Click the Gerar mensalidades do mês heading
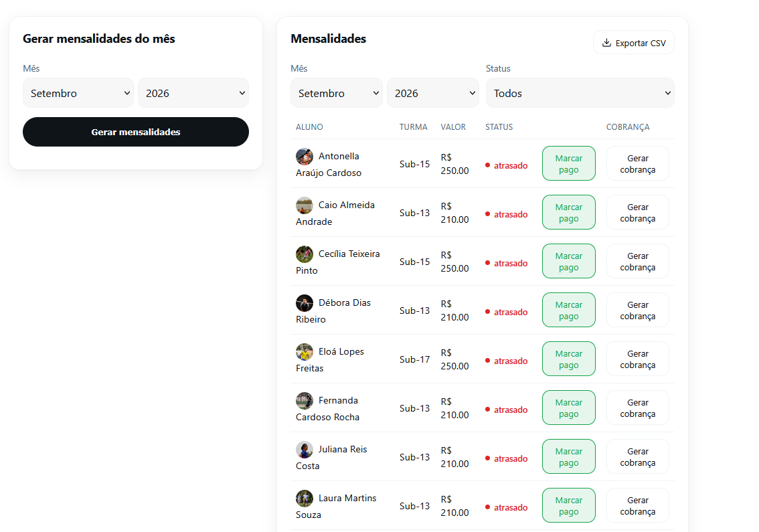759x532 pixels. click(99, 39)
